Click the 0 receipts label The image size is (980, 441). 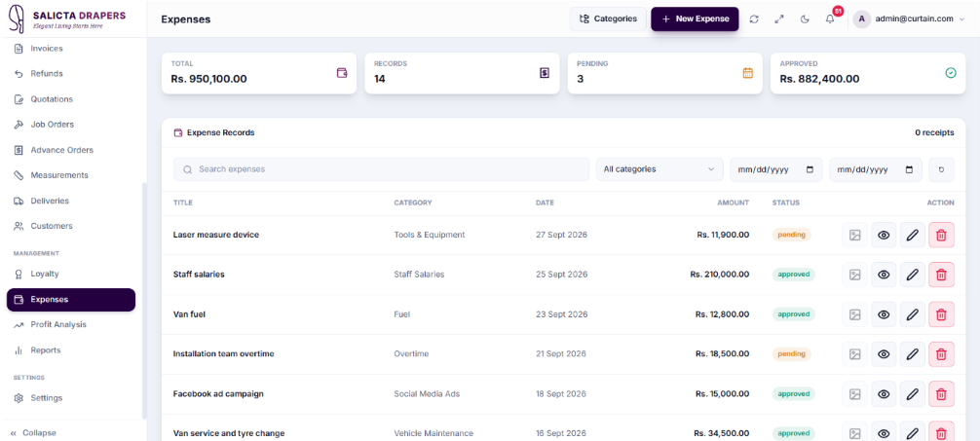pos(934,133)
